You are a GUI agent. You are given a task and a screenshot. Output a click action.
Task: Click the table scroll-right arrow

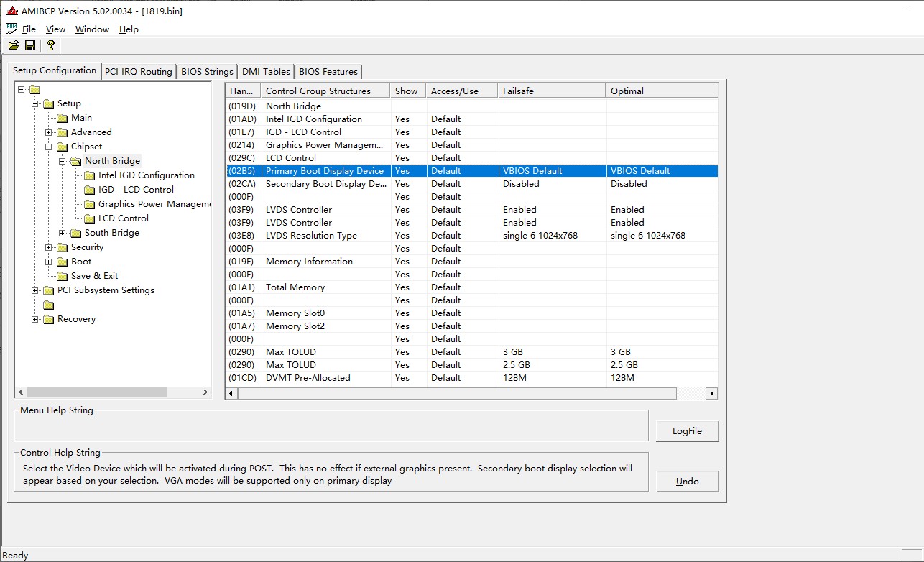711,393
